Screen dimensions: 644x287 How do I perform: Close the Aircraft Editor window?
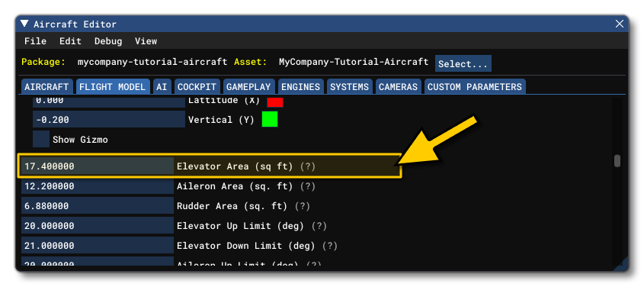click(620, 24)
